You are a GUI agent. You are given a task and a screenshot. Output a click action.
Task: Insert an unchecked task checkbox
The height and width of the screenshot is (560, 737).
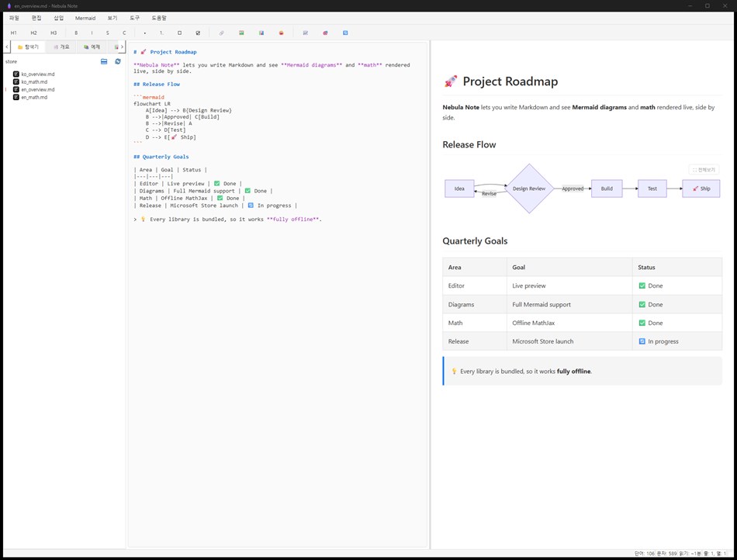pyautogui.click(x=179, y=33)
